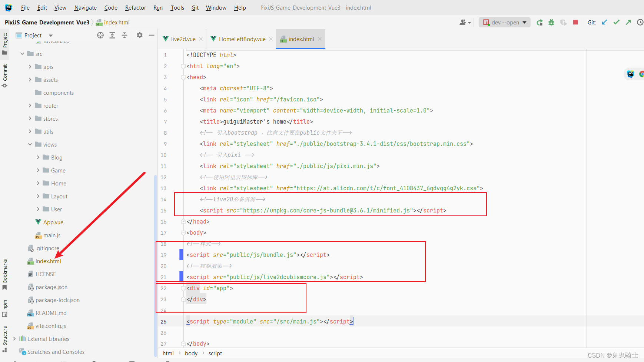Open the user account icon

tap(465, 23)
